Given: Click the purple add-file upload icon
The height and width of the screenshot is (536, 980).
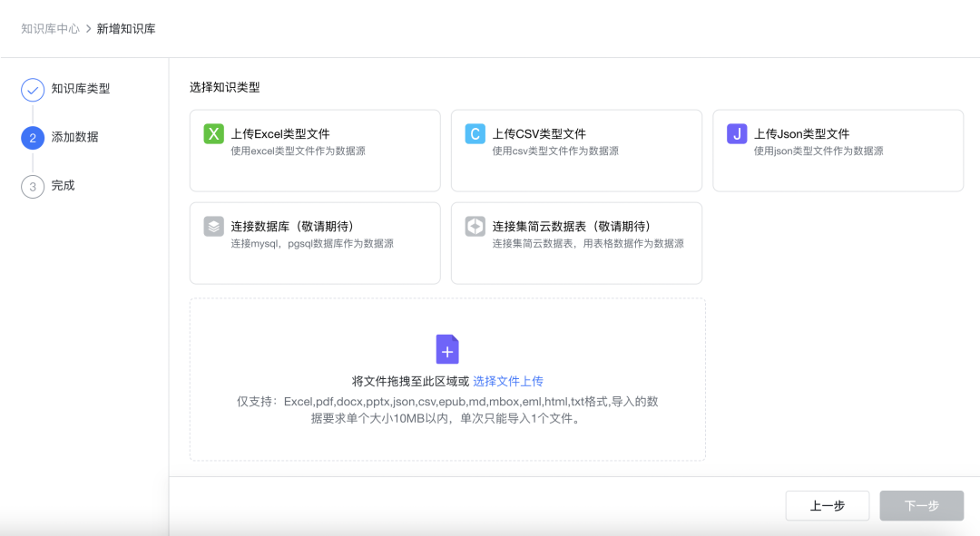Looking at the screenshot, I should (447, 349).
